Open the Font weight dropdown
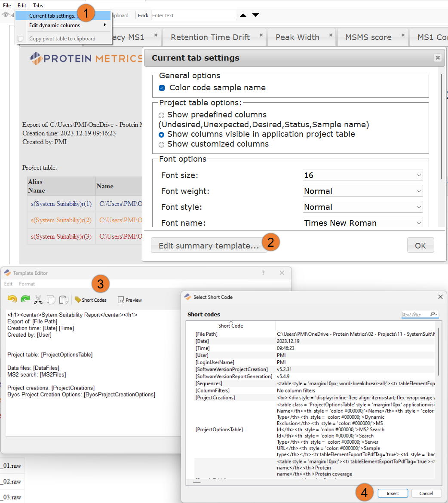This screenshot has height=503, width=448. tap(362, 191)
